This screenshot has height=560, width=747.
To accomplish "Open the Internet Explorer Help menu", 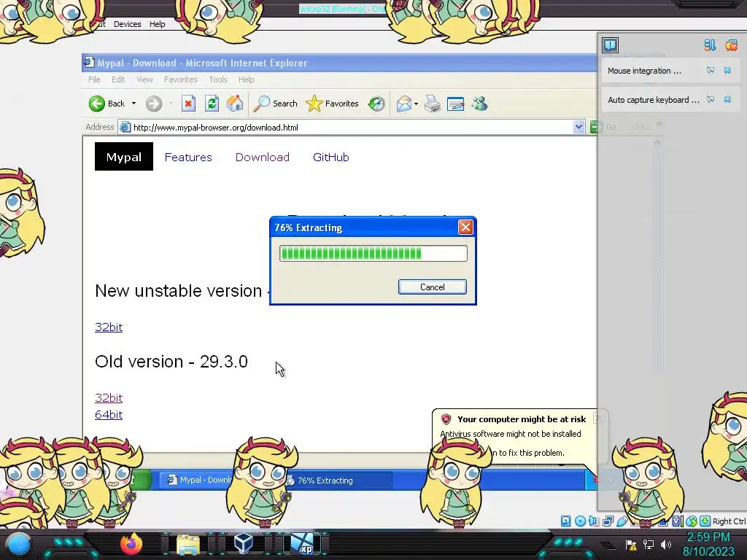I will 247,79.
